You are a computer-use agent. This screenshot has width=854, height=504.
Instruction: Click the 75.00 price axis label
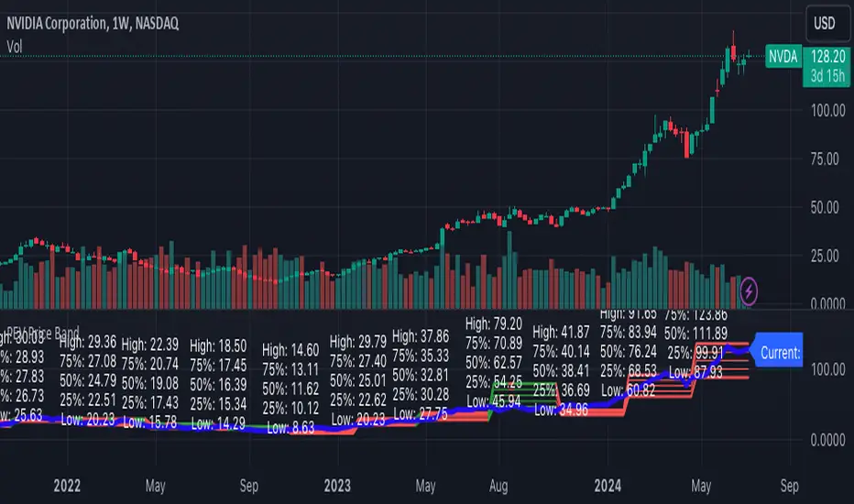tap(825, 159)
